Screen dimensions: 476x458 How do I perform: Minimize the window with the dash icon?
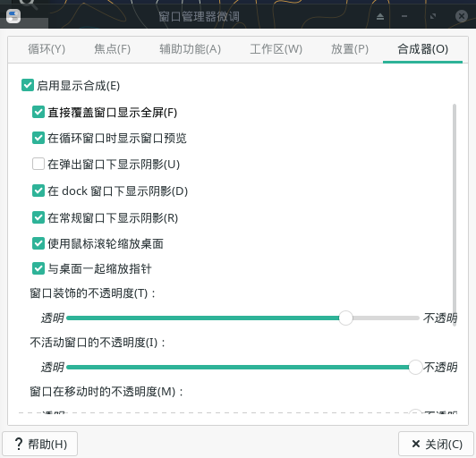point(404,16)
